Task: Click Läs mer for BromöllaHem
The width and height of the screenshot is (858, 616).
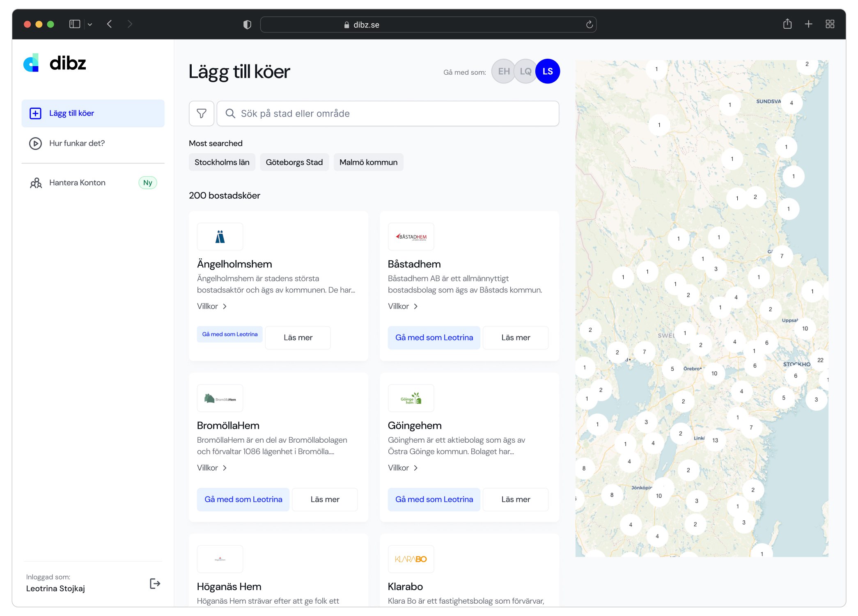Action: pos(325,499)
